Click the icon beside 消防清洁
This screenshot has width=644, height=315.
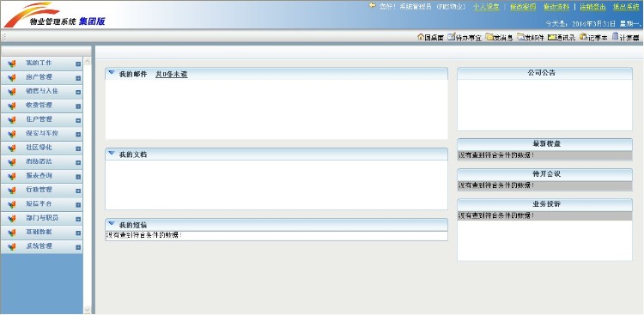(x=11, y=162)
